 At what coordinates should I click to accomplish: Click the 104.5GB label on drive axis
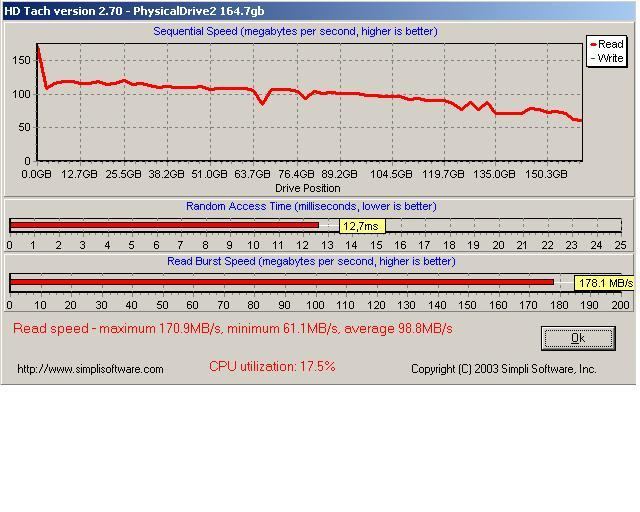[391, 174]
